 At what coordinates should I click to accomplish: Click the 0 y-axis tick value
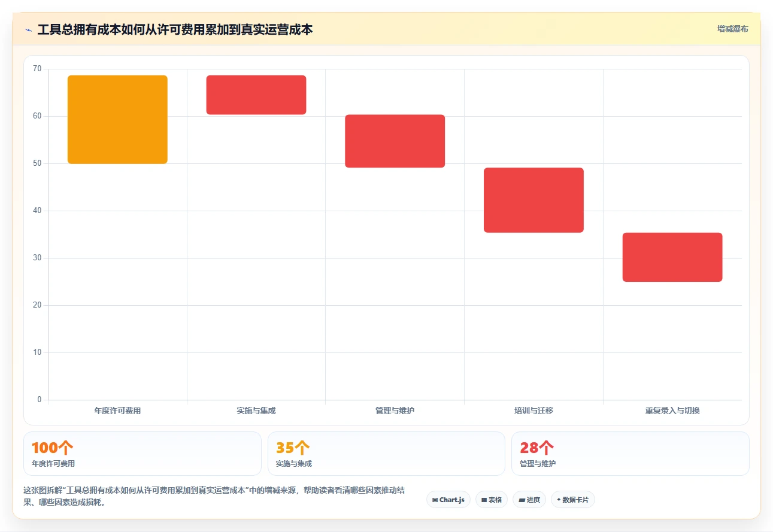click(40, 400)
